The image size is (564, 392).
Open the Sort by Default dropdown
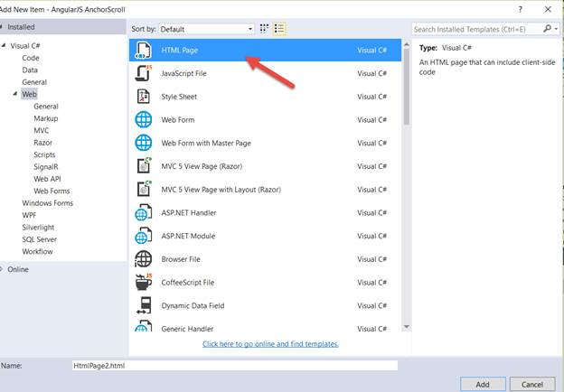[206, 29]
